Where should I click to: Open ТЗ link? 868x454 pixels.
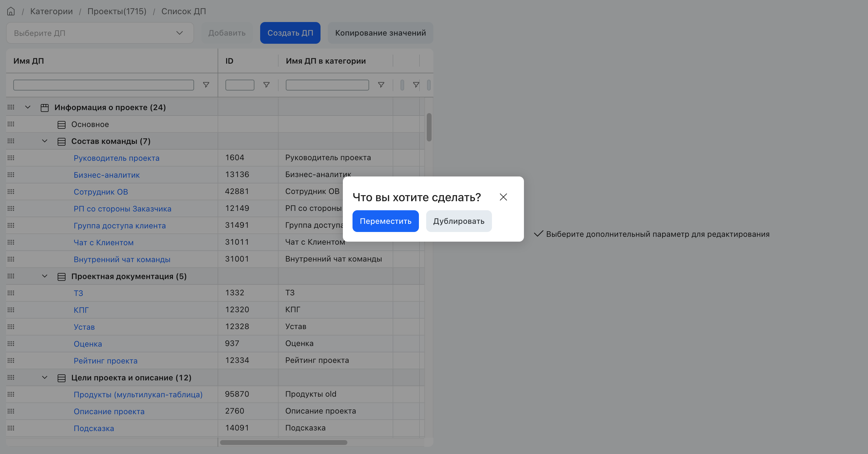click(78, 293)
